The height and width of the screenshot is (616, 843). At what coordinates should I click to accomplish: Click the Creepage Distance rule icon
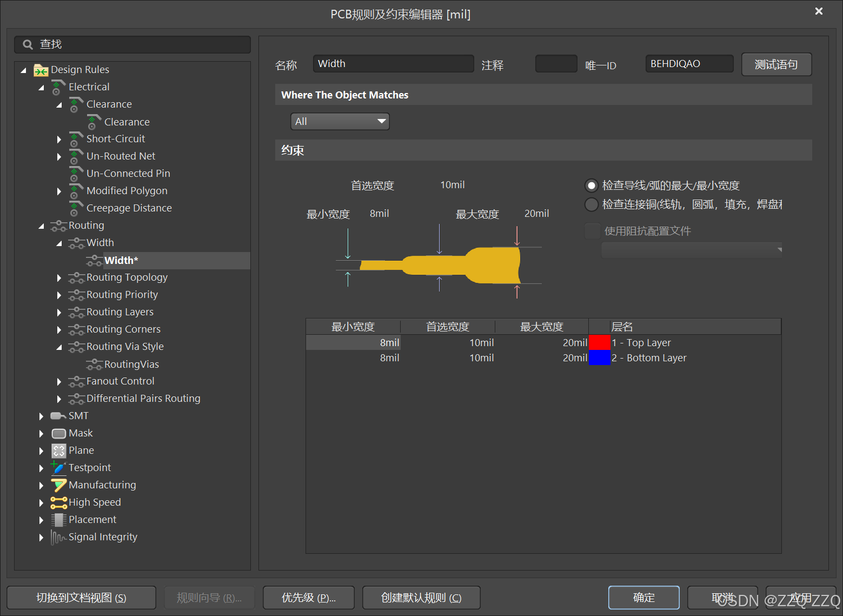[76, 209]
